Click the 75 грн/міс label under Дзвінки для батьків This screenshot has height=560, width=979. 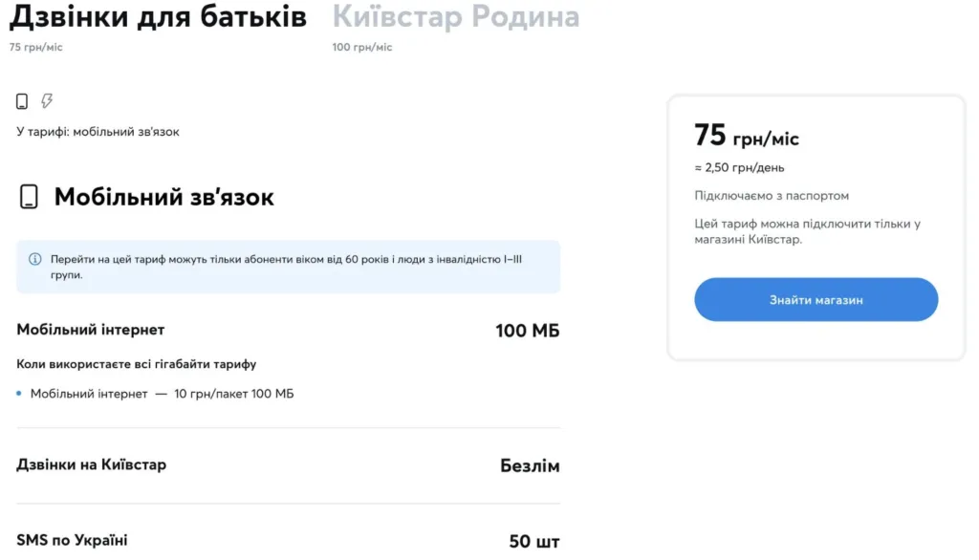pos(36,46)
